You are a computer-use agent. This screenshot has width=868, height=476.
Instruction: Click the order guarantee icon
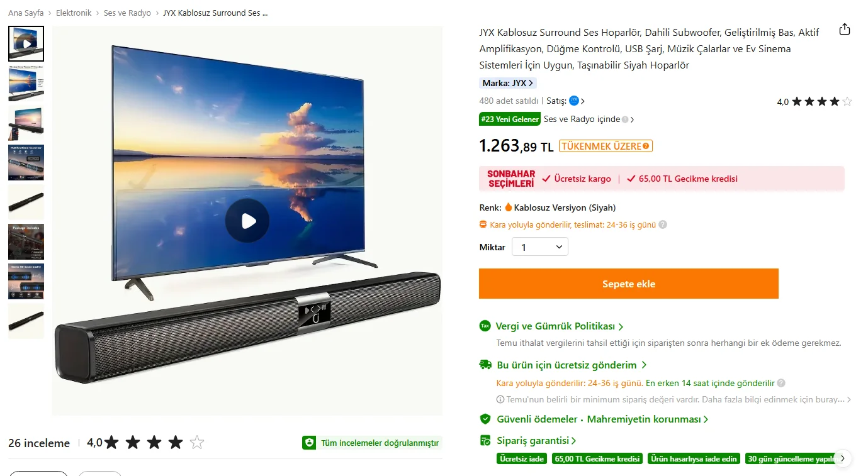(x=485, y=441)
